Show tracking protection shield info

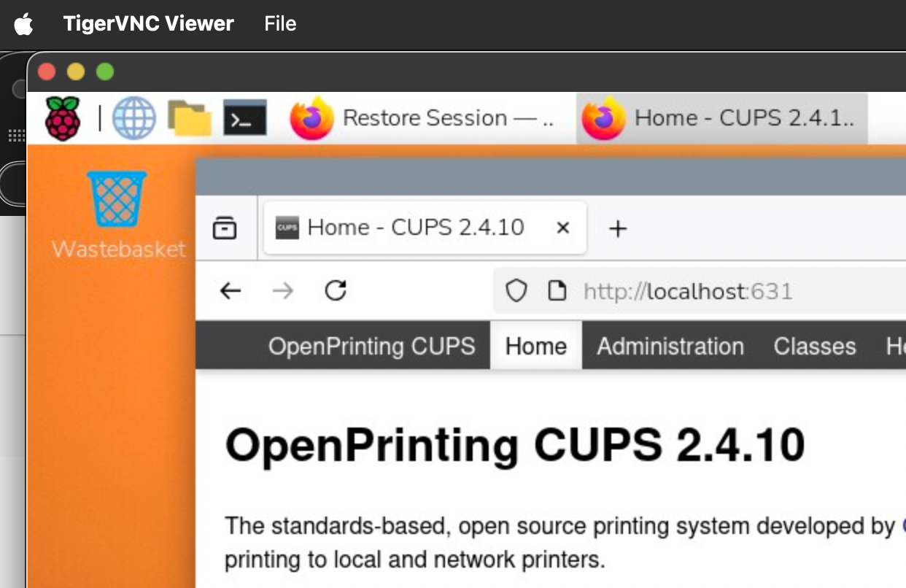pos(516,291)
